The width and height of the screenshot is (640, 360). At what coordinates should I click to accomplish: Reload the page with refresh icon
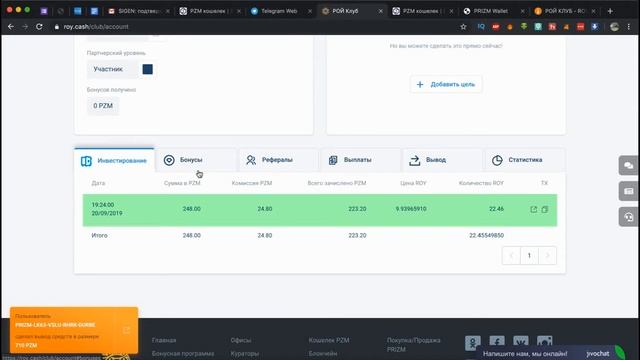tap(39, 27)
